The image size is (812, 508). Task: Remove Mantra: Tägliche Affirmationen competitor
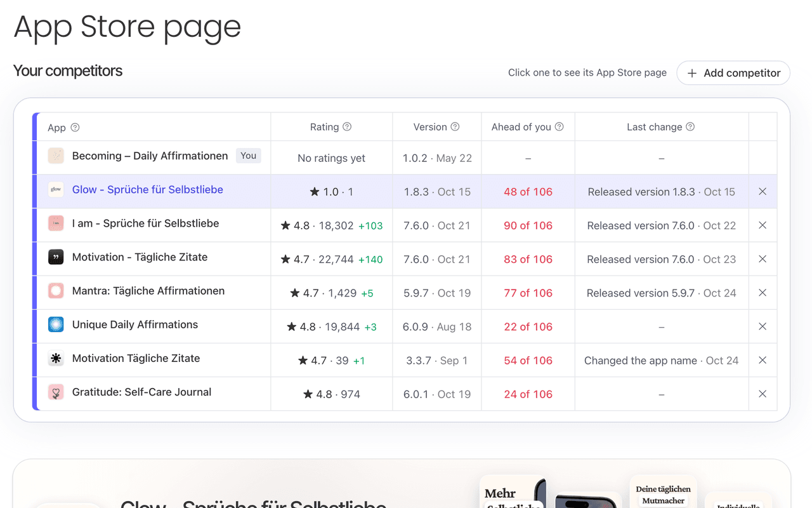763,293
